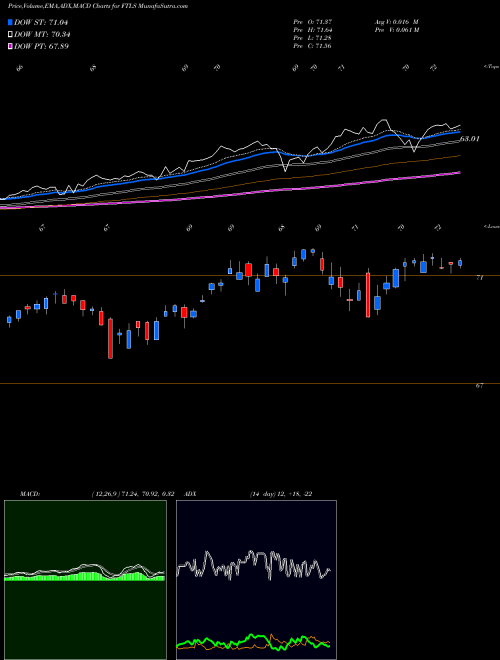Click the large red candle at the lowest dip

tap(110, 338)
